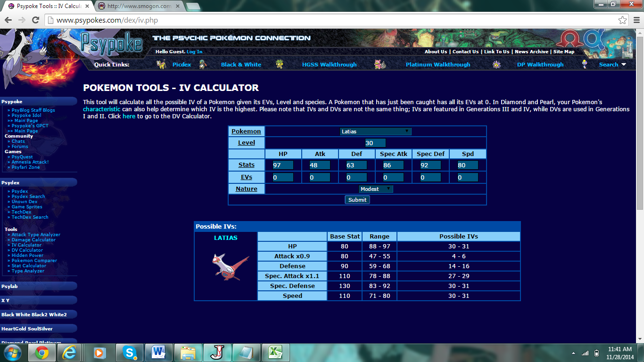Open Windows Media Player taskbar icon
Viewport: 644px width, 362px height.
click(x=100, y=353)
